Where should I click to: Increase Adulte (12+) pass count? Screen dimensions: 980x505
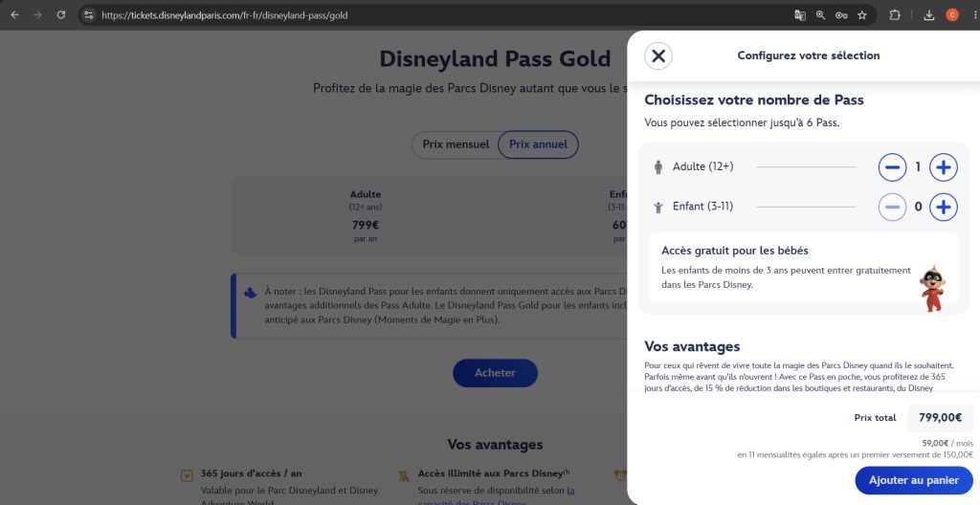click(x=943, y=166)
